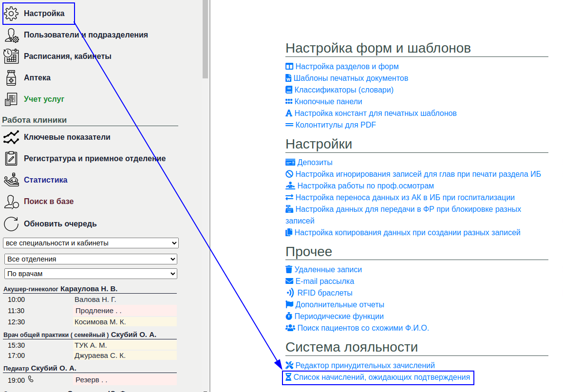The image size is (563, 392).
Task: Open the Поиск в базе icon
Action: [x=11, y=202]
